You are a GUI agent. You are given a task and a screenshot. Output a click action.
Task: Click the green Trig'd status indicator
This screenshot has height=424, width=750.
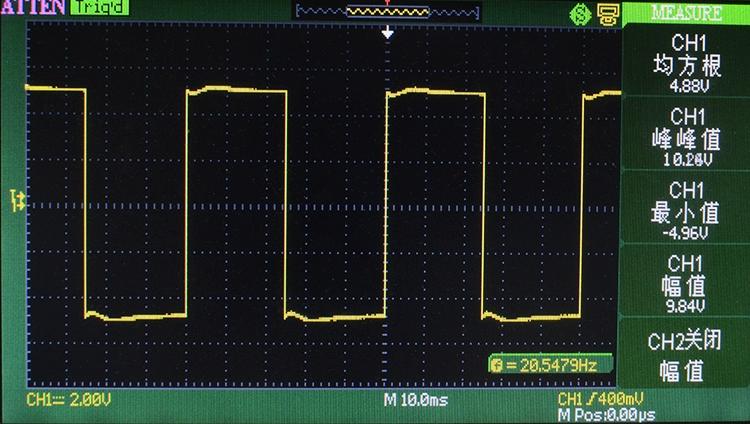tap(96, 9)
